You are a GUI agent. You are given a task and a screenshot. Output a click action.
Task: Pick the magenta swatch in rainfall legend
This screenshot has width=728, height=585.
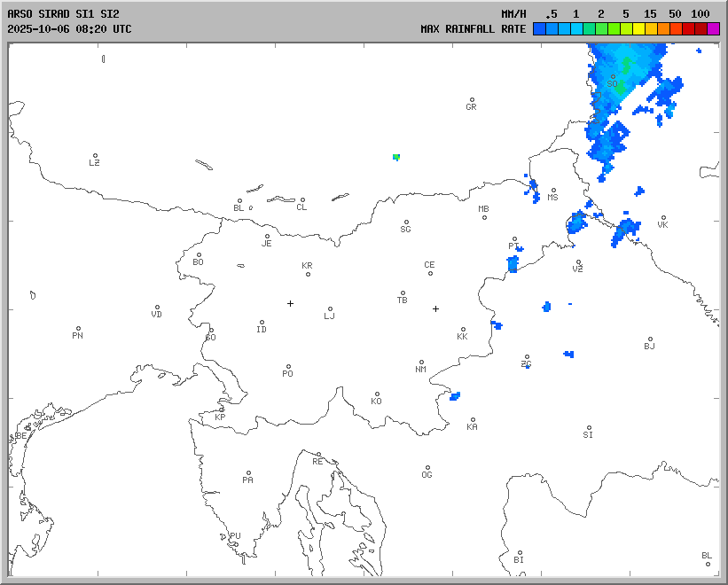click(x=714, y=28)
